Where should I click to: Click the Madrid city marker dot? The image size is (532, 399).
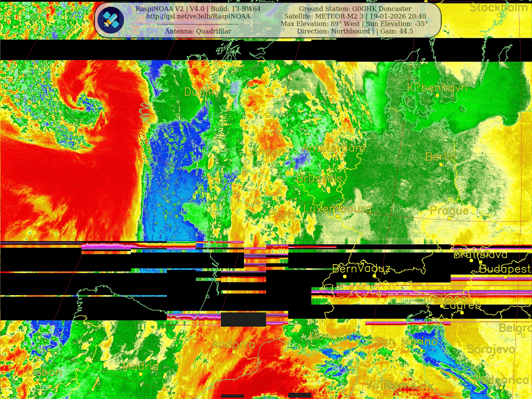[x=141, y=374]
